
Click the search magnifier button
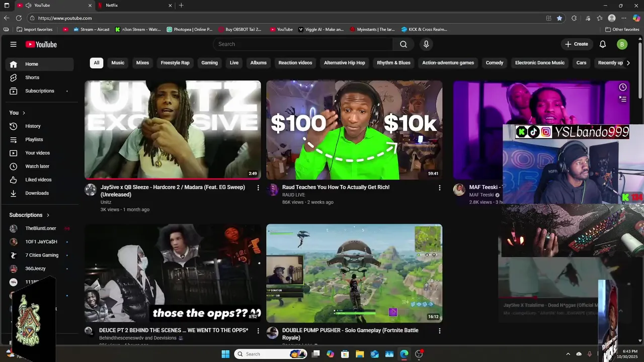404,44
